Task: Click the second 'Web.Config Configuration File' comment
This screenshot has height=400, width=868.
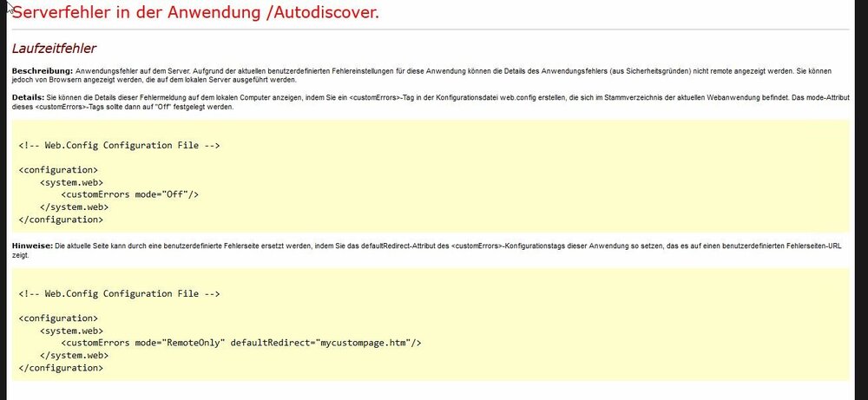Action: click(x=119, y=294)
